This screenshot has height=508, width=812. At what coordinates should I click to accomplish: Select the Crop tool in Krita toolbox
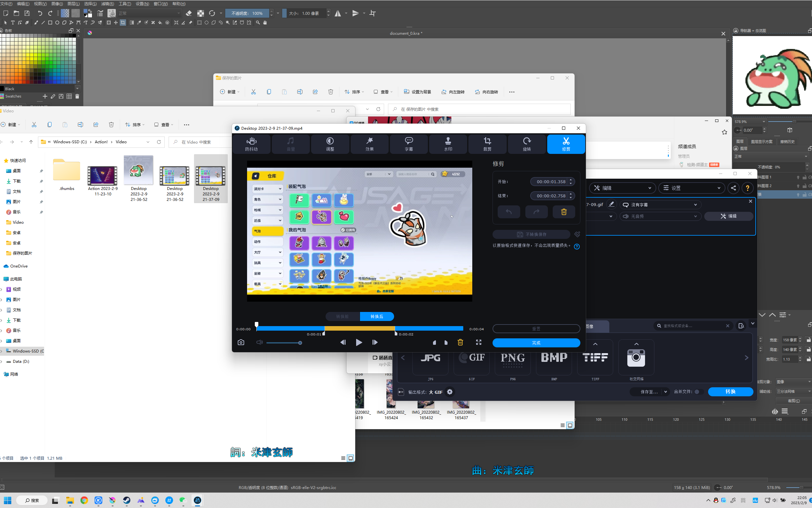pyautogui.click(x=123, y=23)
